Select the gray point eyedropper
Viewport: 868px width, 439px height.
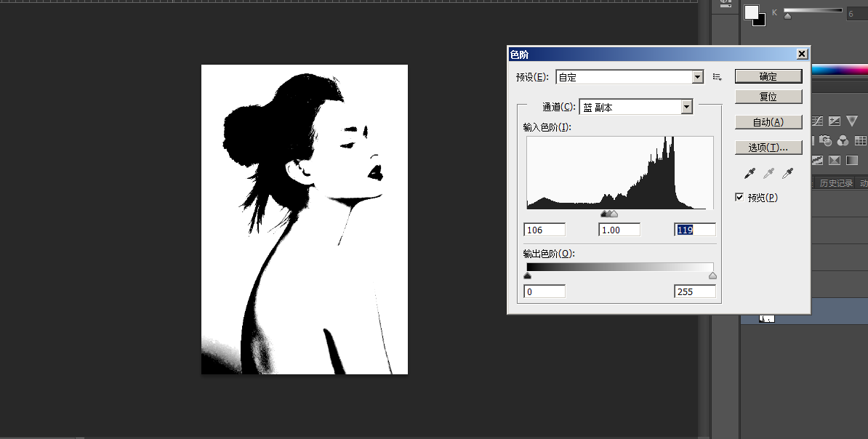coord(768,174)
